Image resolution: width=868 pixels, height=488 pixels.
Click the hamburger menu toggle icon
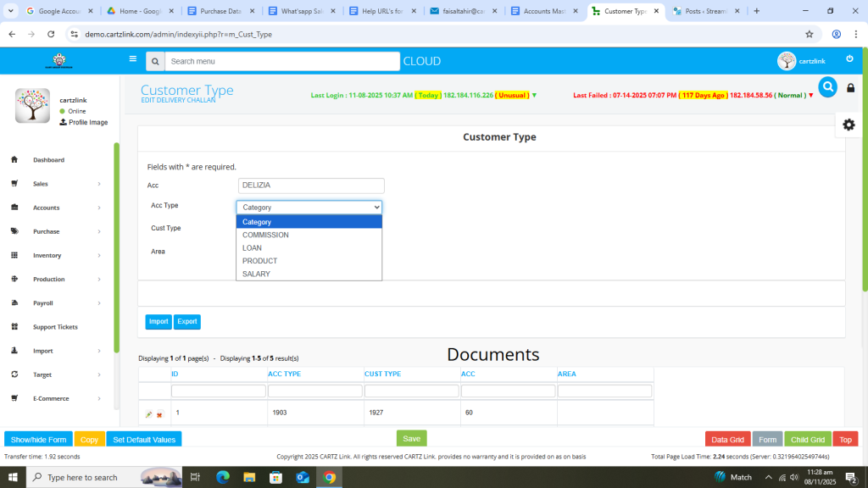tap(132, 59)
